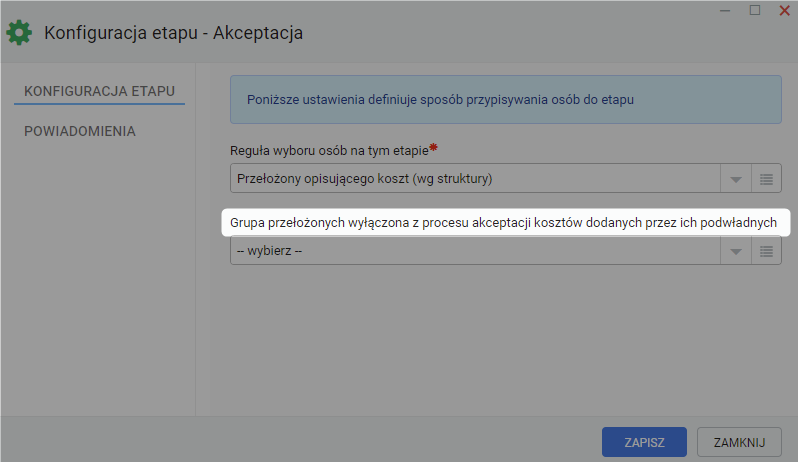
Task: Save settings with ZAPISZ button
Action: click(x=644, y=442)
